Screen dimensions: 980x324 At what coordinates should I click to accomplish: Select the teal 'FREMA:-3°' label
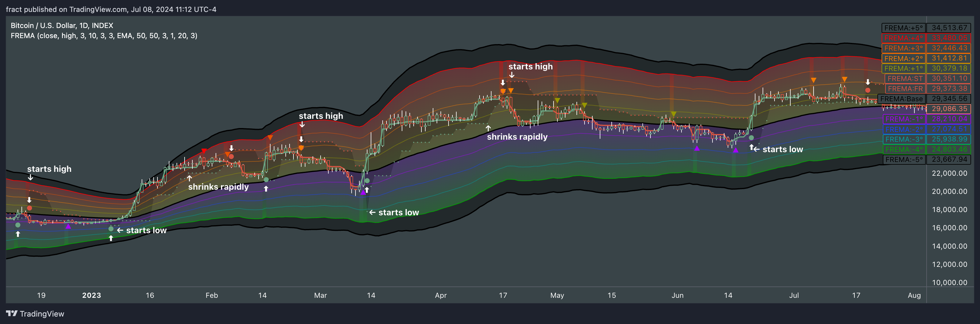pyautogui.click(x=904, y=139)
